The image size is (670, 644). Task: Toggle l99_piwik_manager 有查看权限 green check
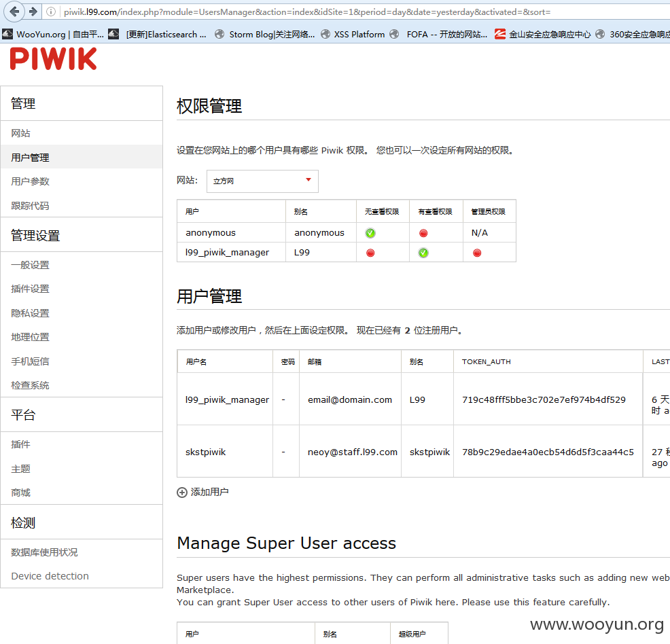pos(423,253)
